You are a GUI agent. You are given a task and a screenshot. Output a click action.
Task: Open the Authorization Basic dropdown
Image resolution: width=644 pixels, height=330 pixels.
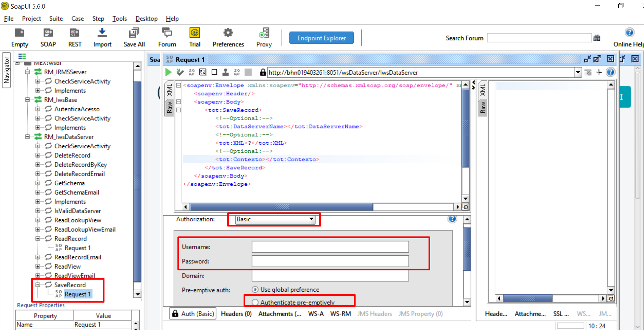click(x=275, y=219)
